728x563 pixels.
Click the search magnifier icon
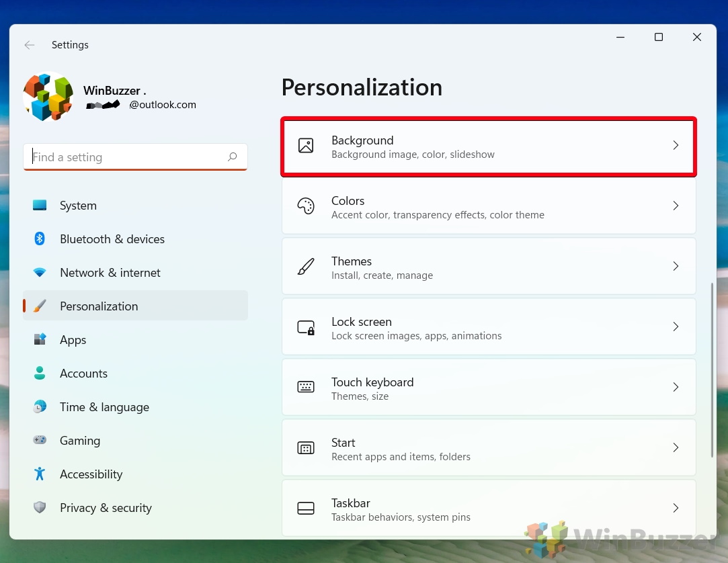[x=233, y=157]
